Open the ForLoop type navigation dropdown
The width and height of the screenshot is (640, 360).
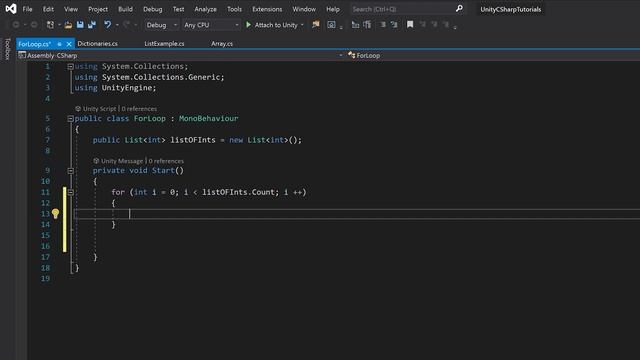[493, 55]
